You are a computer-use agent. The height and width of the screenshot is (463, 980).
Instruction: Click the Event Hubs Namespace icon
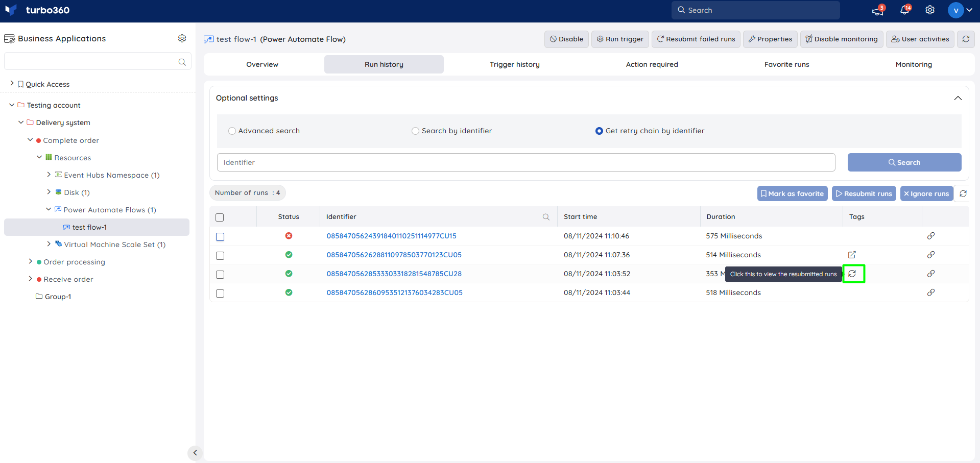coord(58,175)
